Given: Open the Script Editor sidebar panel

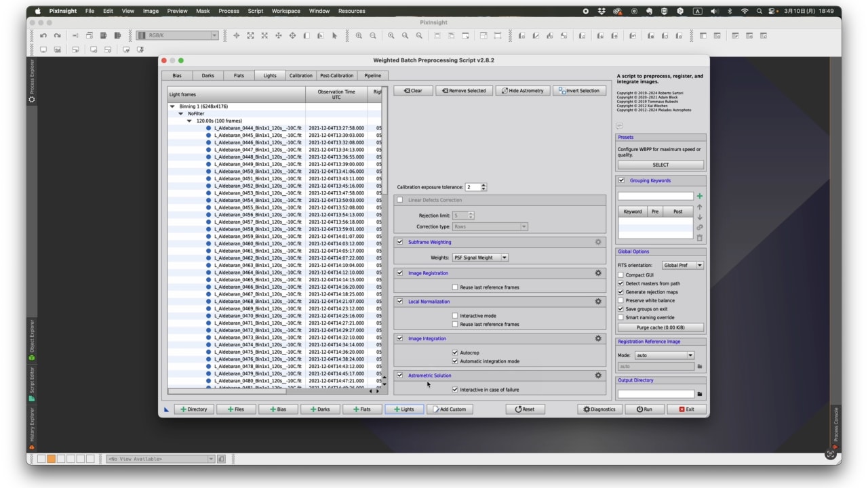Looking at the screenshot, I should tap(31, 384).
